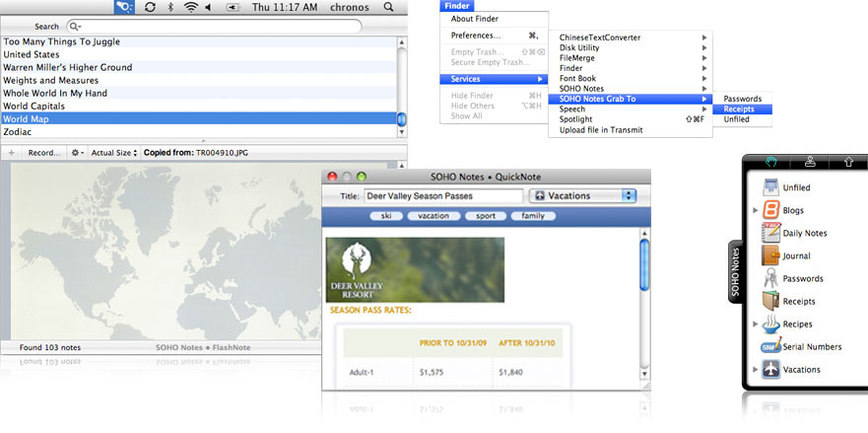
Task: Select the Recipes bowl icon
Action: click(771, 324)
